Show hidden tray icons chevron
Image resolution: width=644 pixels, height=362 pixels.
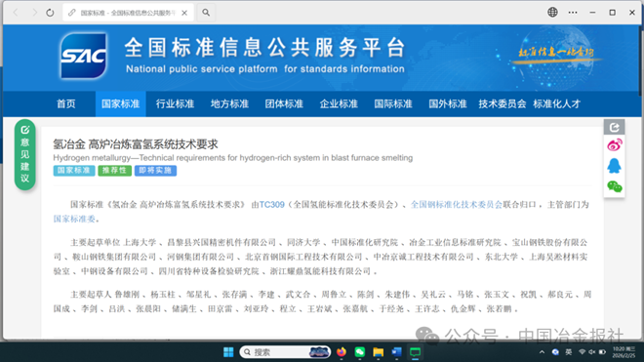coord(542,352)
